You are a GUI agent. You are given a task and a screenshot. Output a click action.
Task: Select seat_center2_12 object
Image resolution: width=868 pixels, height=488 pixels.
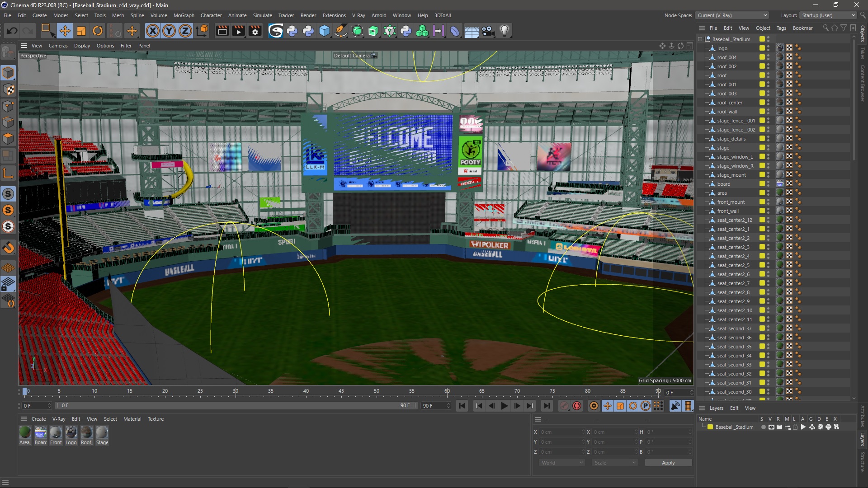735,220
